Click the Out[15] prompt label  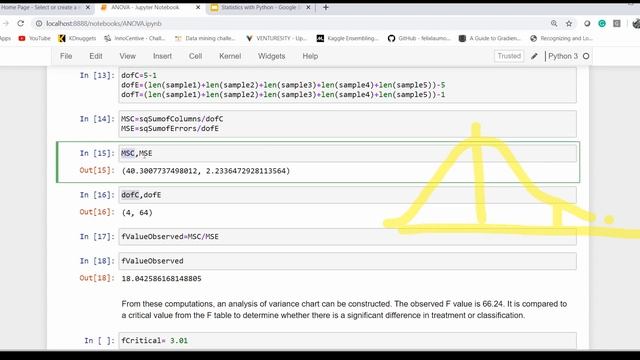[97, 171]
